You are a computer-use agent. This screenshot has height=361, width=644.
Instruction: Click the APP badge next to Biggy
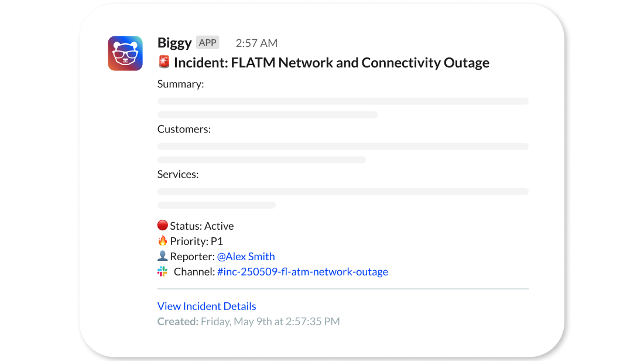pos(208,42)
